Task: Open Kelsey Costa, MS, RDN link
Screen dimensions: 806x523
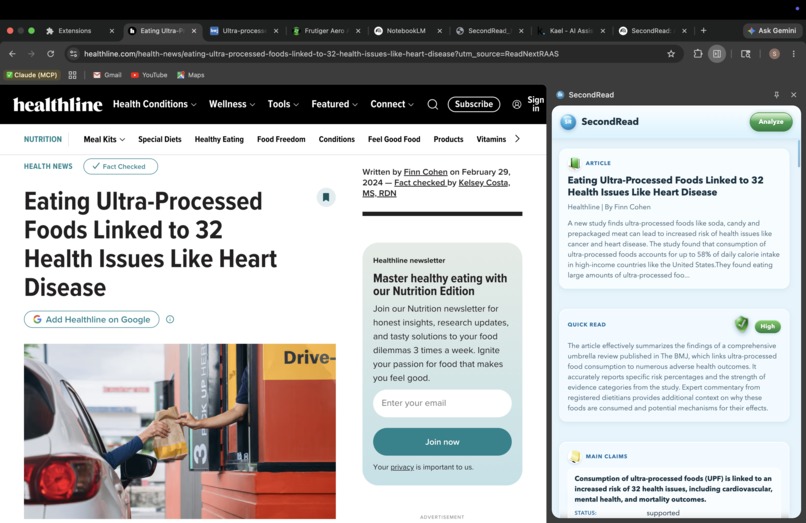Action: pos(436,188)
